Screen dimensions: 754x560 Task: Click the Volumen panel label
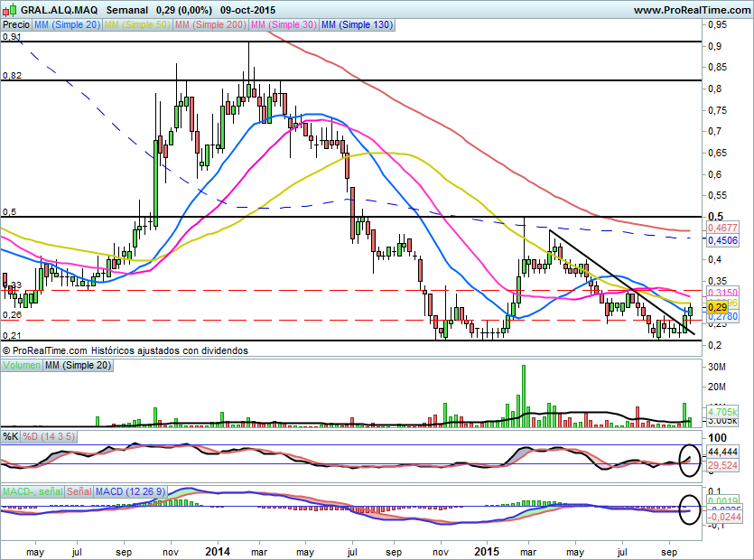(x=23, y=365)
